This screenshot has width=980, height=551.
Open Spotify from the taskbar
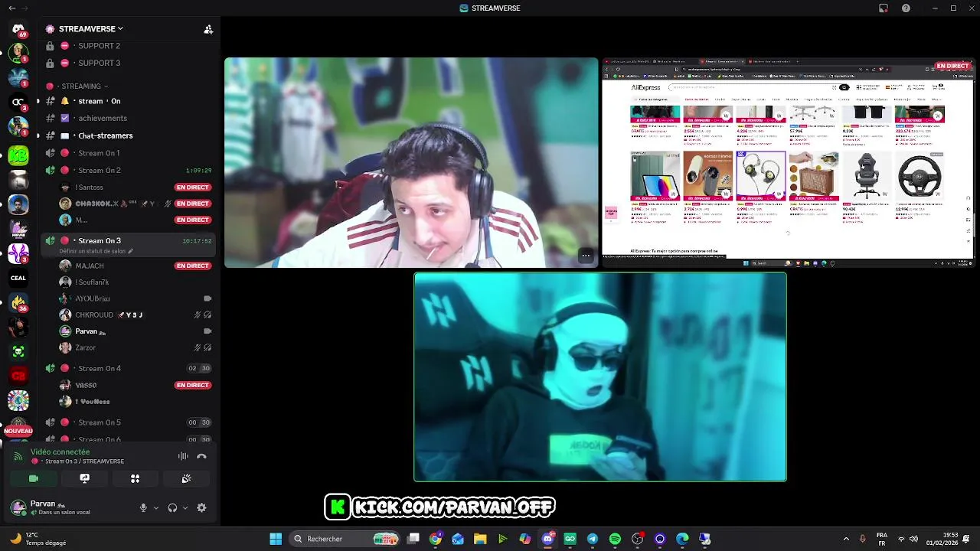(615, 539)
